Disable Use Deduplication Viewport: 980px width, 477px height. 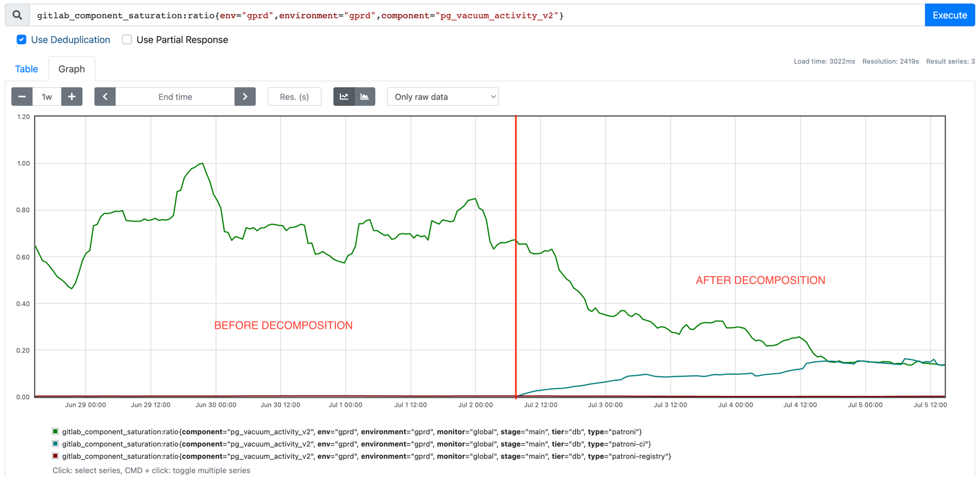point(21,39)
